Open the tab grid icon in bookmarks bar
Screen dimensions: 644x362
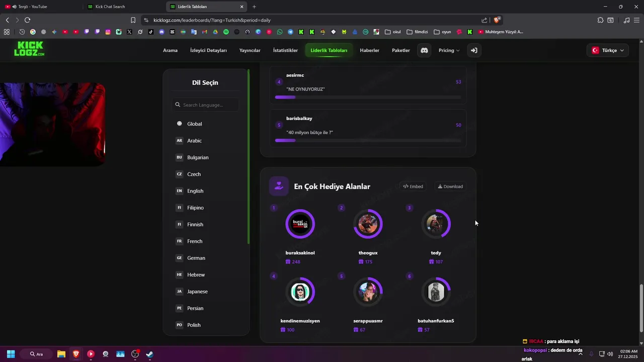coord(7,32)
